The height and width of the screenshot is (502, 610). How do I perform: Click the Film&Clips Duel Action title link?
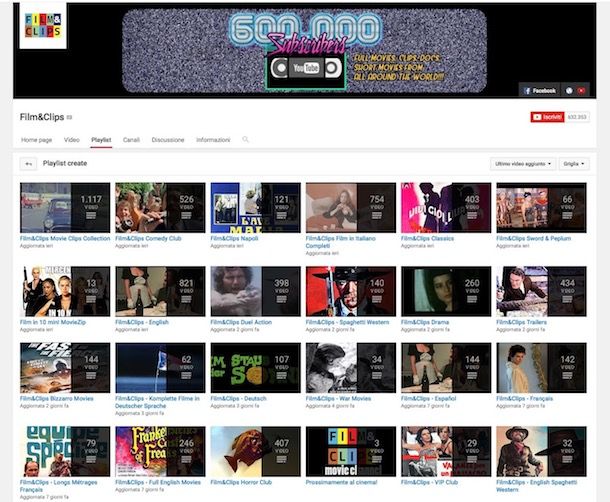[241, 322]
